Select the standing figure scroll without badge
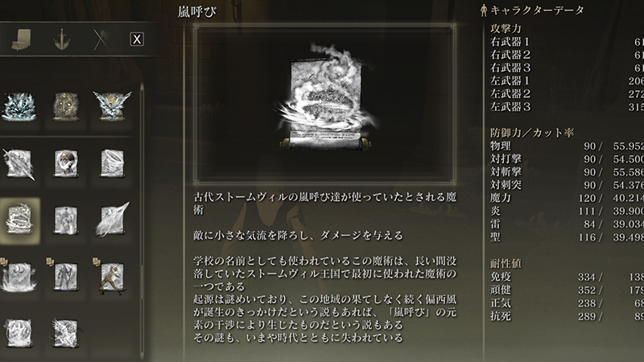Screen dimensions: 644x362 (x=66, y=220)
